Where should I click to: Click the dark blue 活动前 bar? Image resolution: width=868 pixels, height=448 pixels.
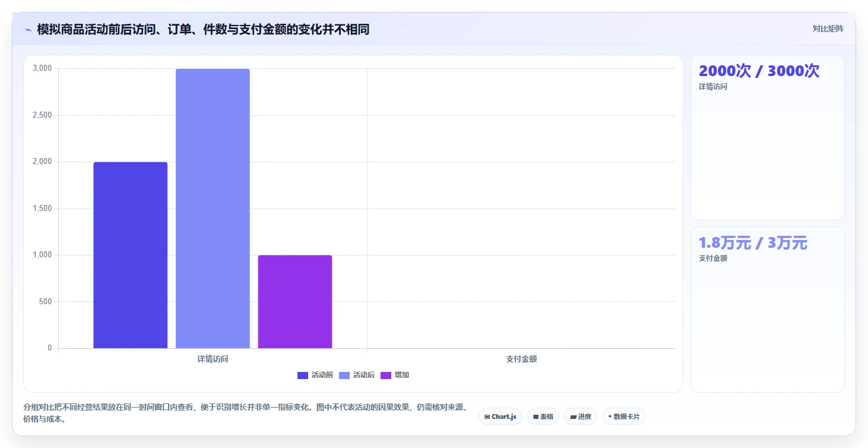click(131, 255)
